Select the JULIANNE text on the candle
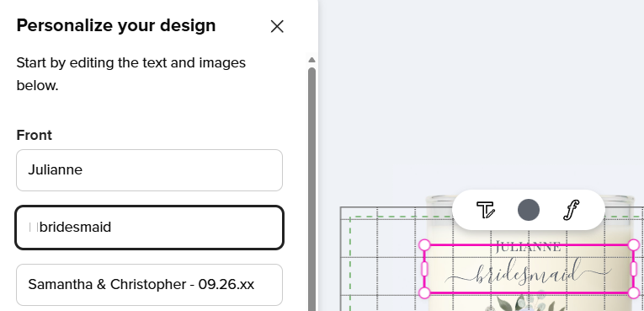Screen dimensions: 644x311 (528, 247)
